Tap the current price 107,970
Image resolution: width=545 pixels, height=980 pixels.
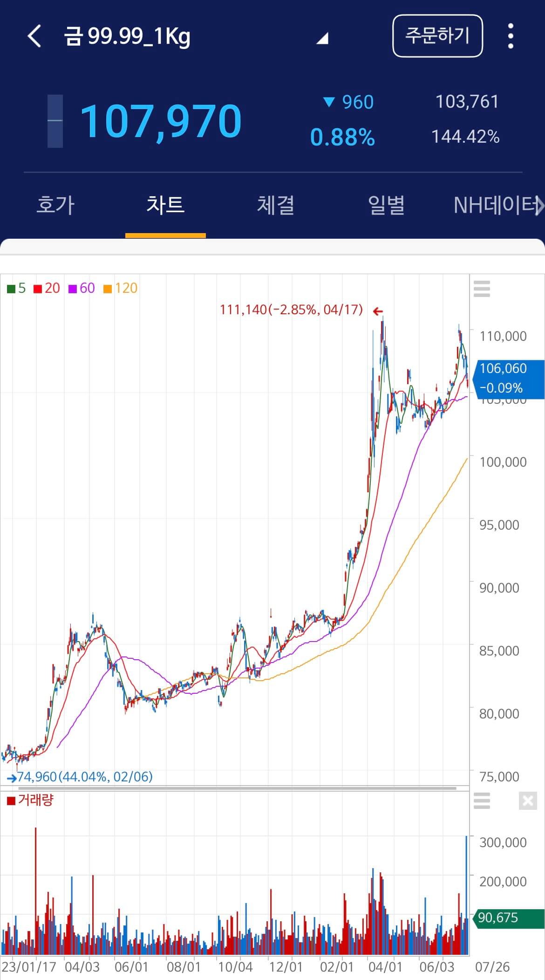point(161,121)
